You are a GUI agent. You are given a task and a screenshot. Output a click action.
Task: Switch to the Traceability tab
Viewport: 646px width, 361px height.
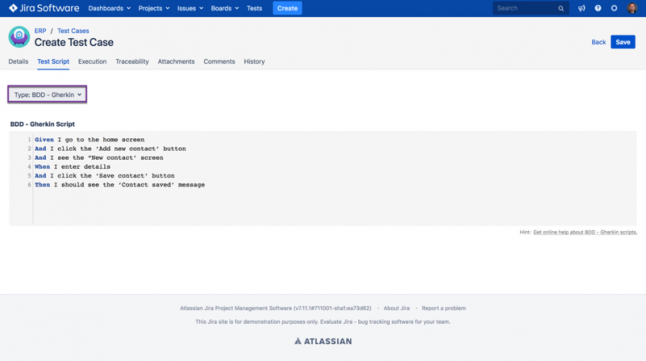pos(132,61)
